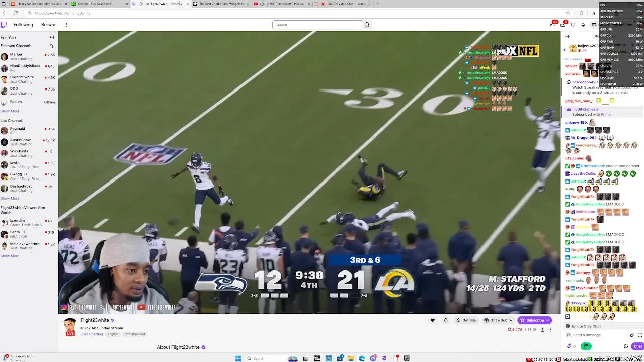Close the Twitch browser tab
This screenshot has width=644, height=362.
pyautogui.click(x=188, y=4)
